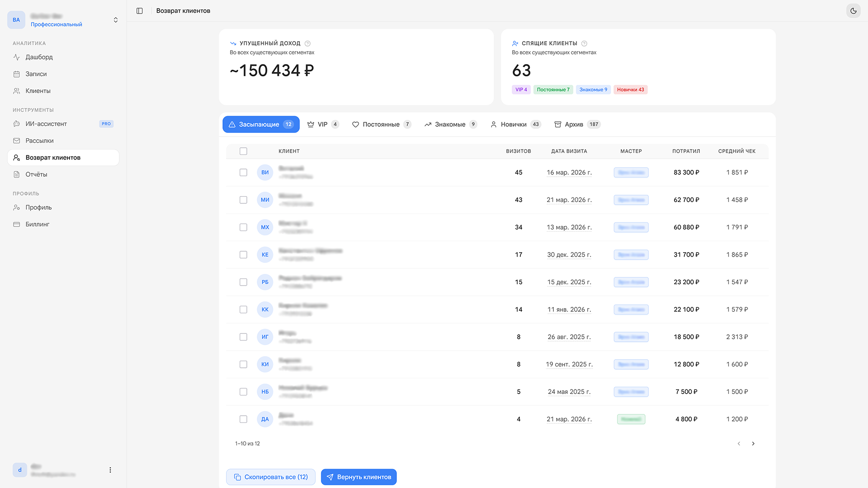Viewport: 868px width, 488px height.
Task: Toggle the sidebar panel icon
Action: click(140, 11)
